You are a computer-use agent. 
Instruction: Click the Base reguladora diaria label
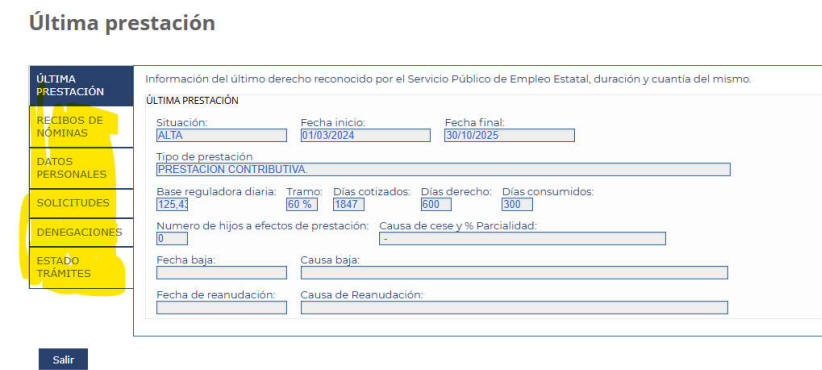pyautogui.click(x=216, y=192)
